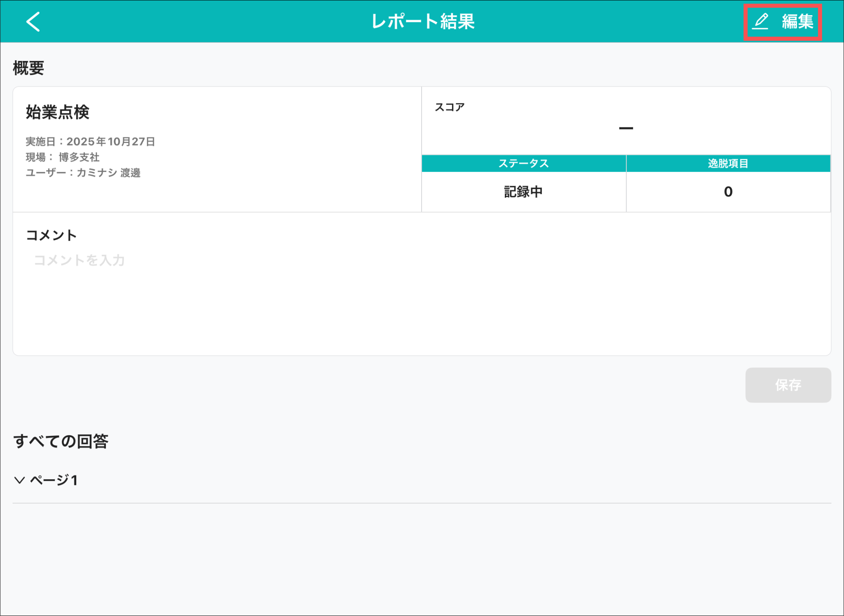Click the 逸脱項目 count of 0

point(728,192)
